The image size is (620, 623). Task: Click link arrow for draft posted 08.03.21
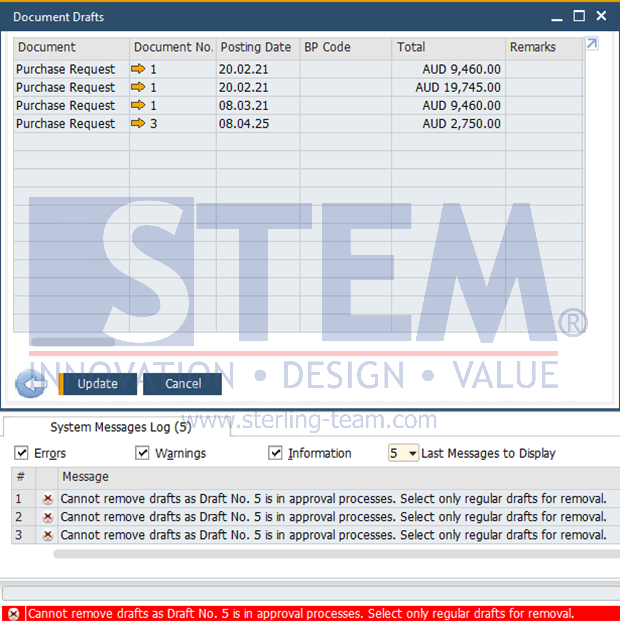[x=138, y=106]
